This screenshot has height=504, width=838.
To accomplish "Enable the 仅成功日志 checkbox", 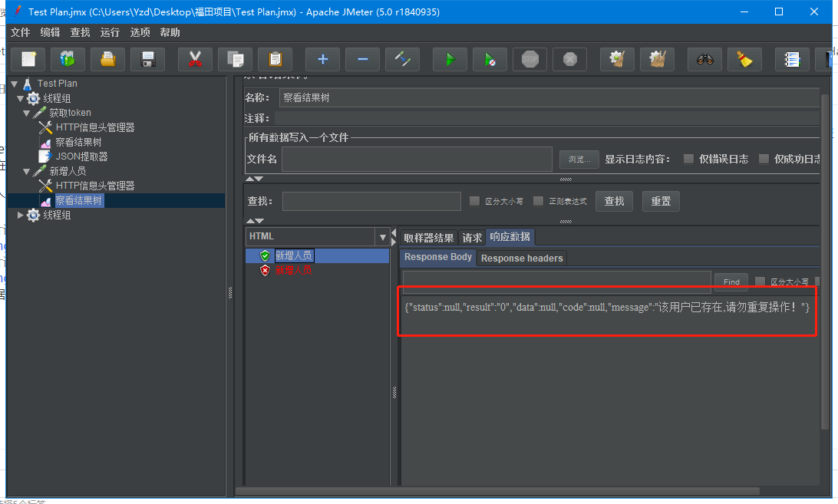I will pyautogui.click(x=764, y=159).
